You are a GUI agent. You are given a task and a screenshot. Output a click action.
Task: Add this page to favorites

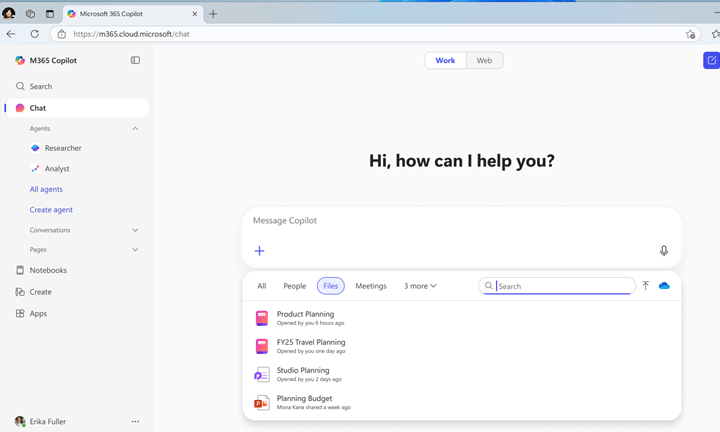690,34
